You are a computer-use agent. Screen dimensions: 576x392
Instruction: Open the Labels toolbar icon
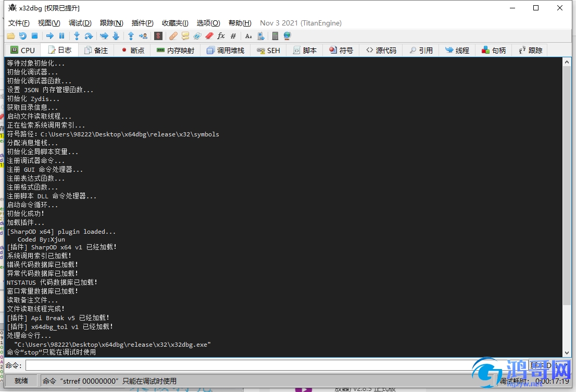[x=197, y=36]
